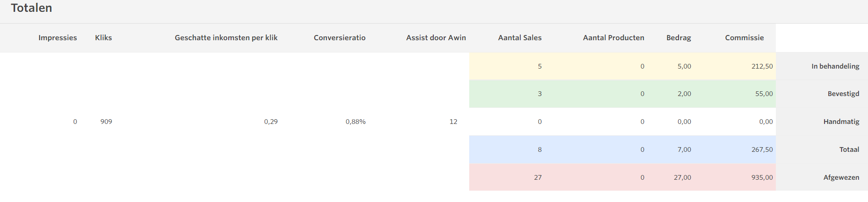Click the 267,50 commission in blue row
This screenshot has width=868, height=202.
pyautogui.click(x=762, y=149)
